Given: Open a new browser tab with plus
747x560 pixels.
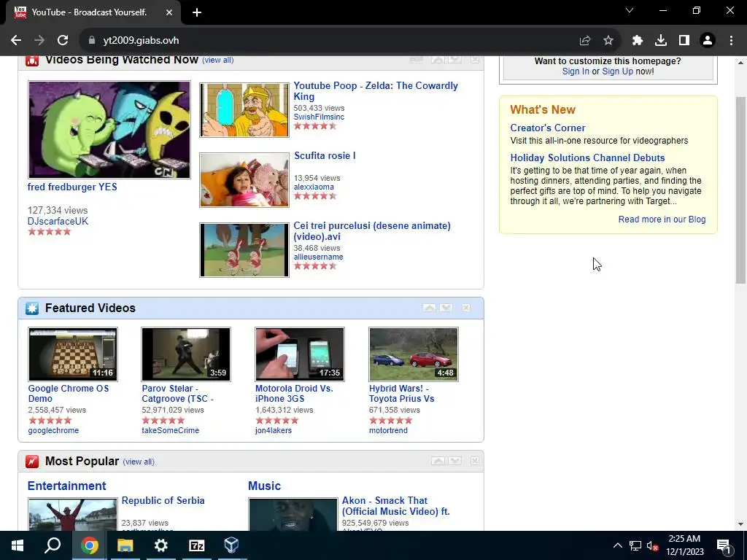Looking at the screenshot, I should [x=197, y=13].
